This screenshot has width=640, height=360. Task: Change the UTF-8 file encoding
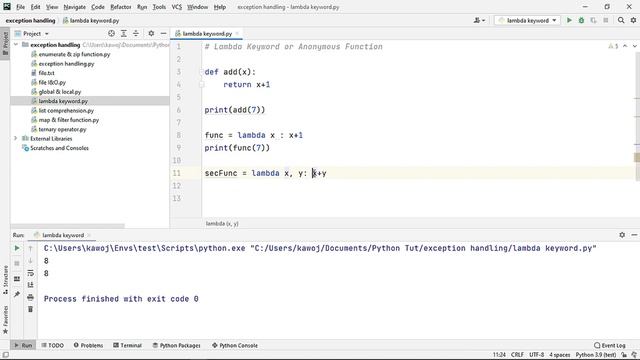coord(536,355)
